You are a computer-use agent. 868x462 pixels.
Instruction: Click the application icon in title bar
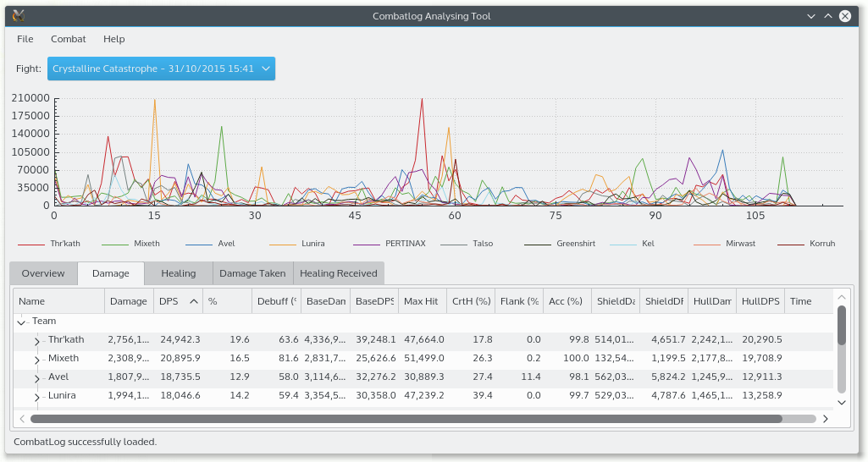click(x=19, y=15)
